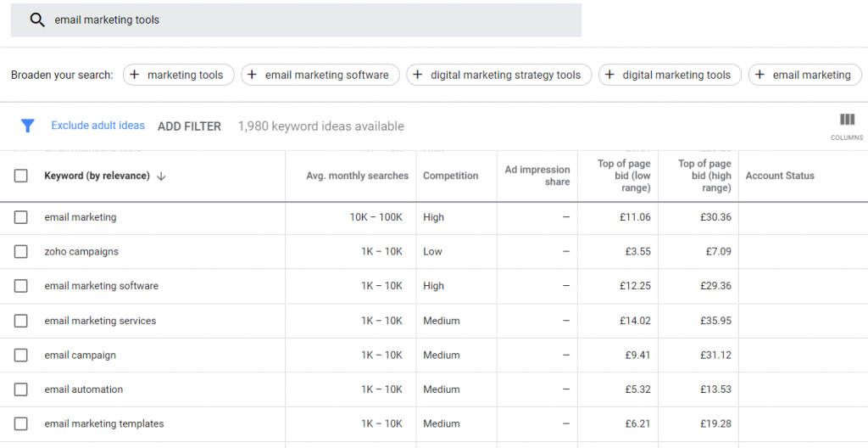This screenshot has width=868, height=448.
Task: Add 'digital marketing tools' suggestion chip
Action: tap(670, 75)
